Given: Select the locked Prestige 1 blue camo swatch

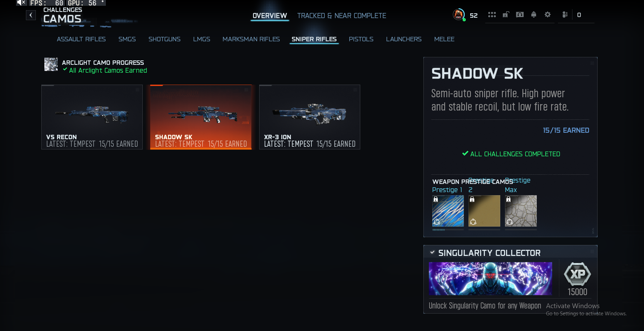Looking at the screenshot, I should tap(448, 211).
